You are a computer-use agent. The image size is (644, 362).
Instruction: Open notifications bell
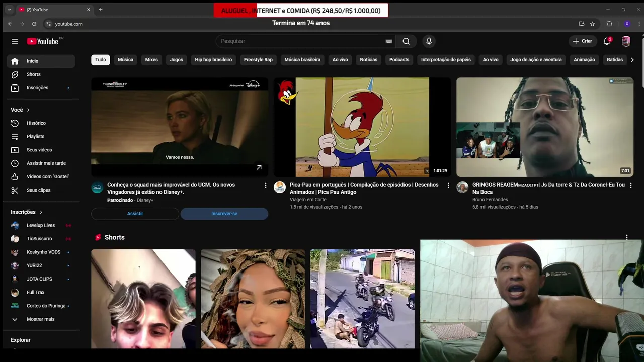point(607,41)
